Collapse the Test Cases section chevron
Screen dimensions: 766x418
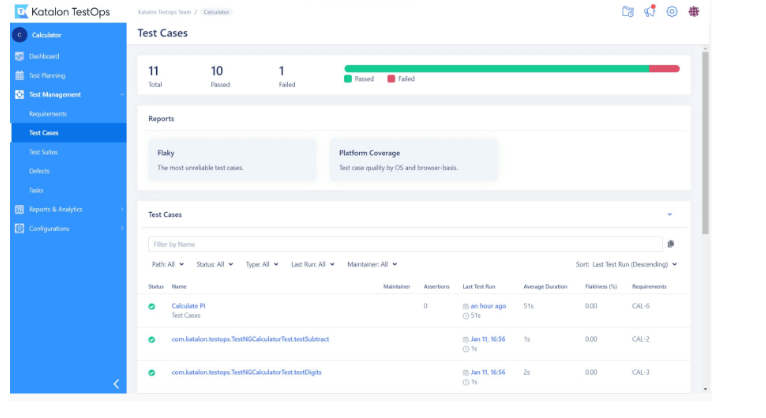670,214
